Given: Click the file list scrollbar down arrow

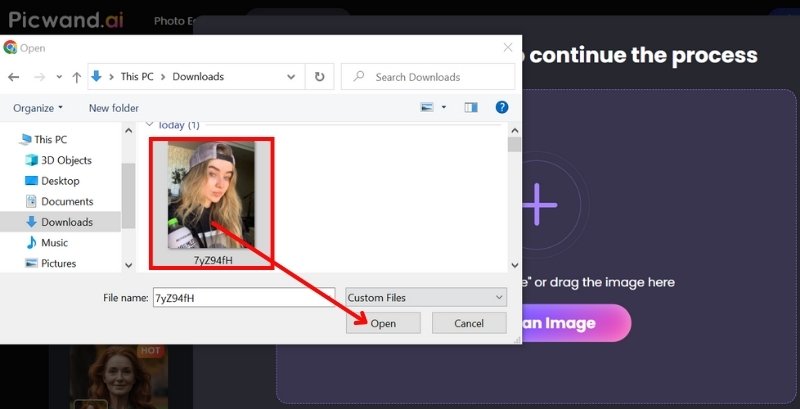Looking at the screenshot, I should click(514, 265).
